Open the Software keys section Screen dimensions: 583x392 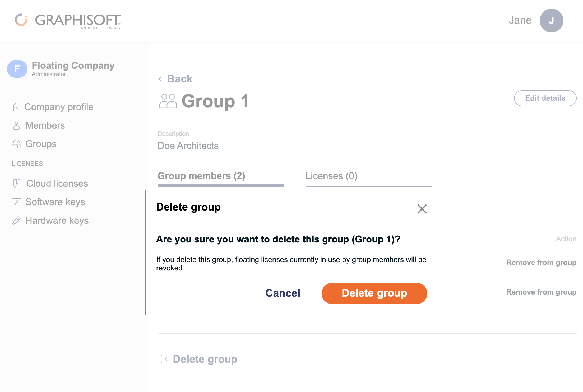point(55,202)
